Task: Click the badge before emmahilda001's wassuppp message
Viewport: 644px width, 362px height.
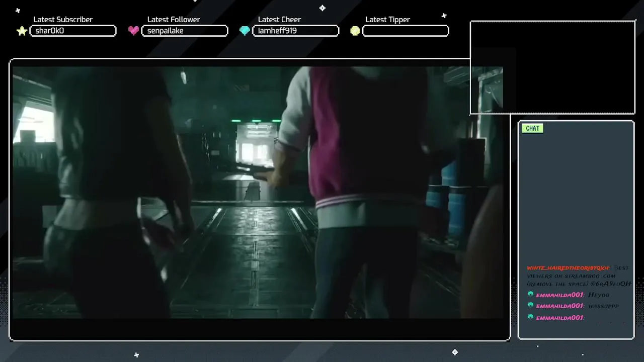Action: (x=530, y=305)
